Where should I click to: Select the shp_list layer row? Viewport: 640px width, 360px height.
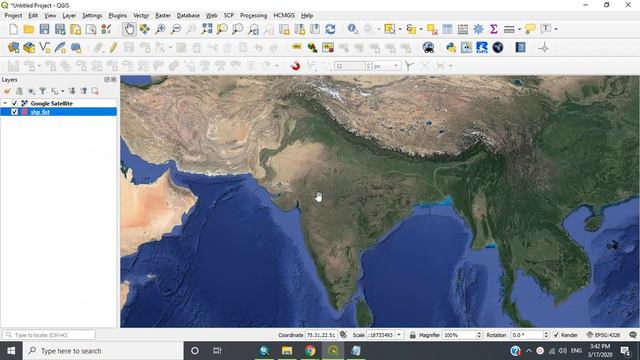click(x=58, y=112)
